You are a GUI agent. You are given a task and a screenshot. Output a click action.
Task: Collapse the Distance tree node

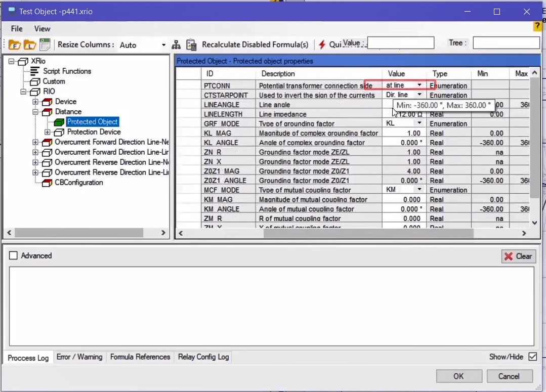coord(35,112)
